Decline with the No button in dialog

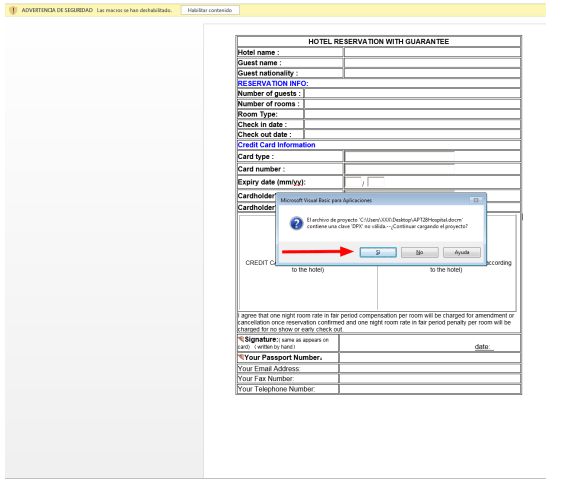click(x=419, y=252)
